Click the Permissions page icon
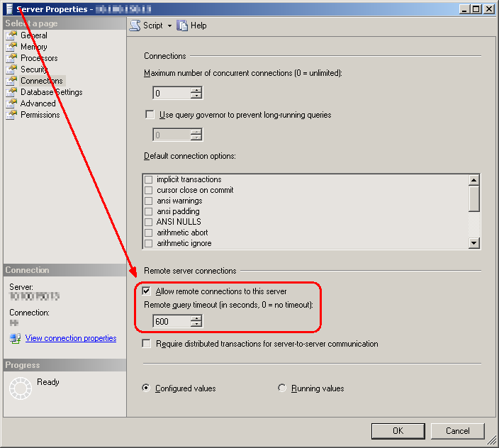Screen dimensions: 499x448 pyautogui.click(x=11, y=115)
